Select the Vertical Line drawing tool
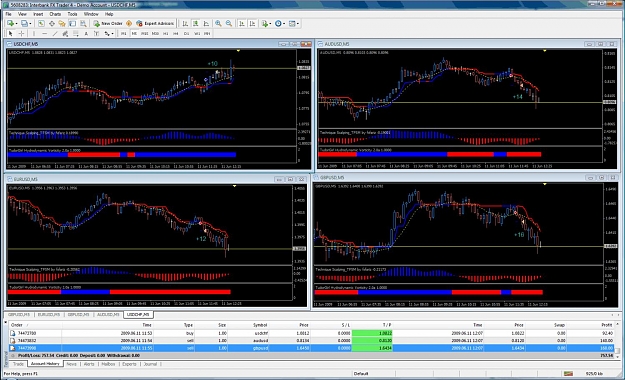The image size is (625, 380). [x=34, y=33]
